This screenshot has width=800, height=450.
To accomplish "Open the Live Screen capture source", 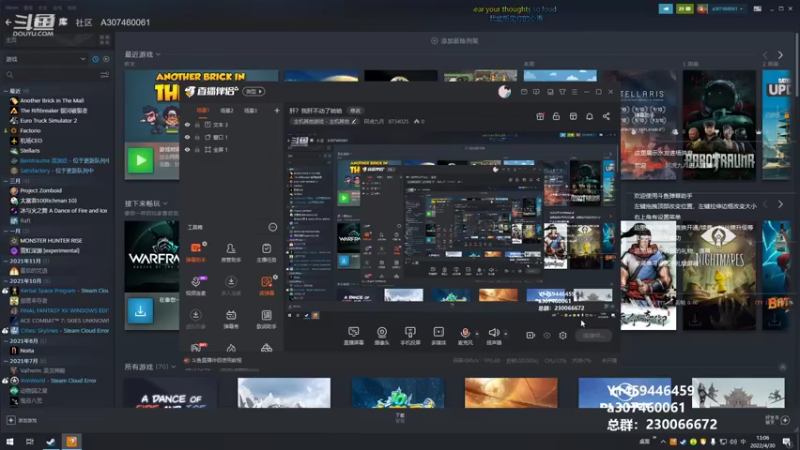I will pyautogui.click(x=353, y=336).
